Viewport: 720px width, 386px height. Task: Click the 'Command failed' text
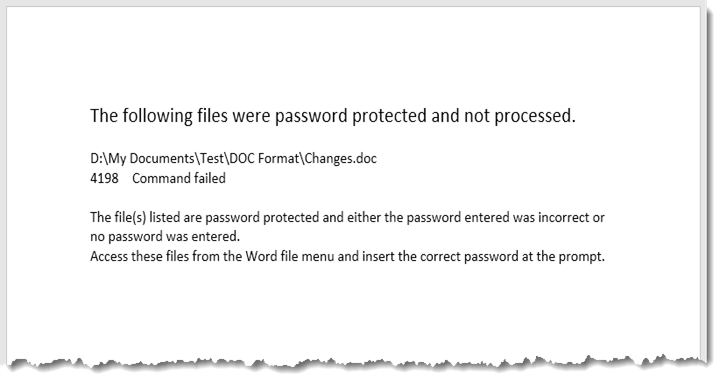pyautogui.click(x=179, y=178)
